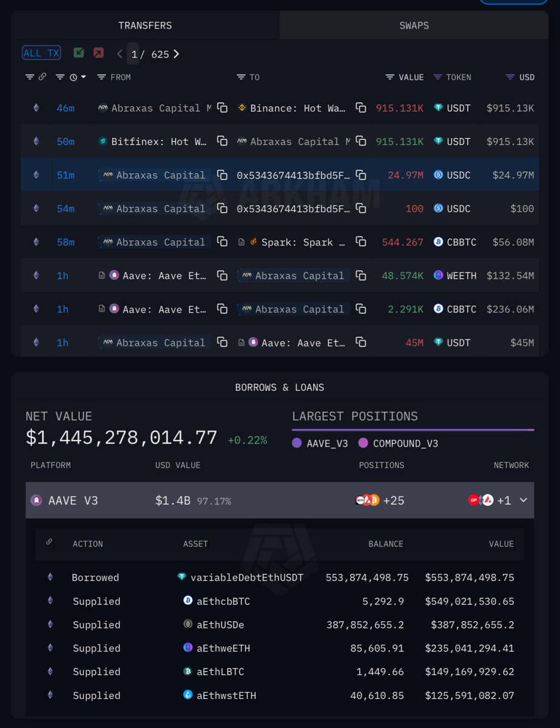Select the TRANSFERS tab

click(145, 25)
